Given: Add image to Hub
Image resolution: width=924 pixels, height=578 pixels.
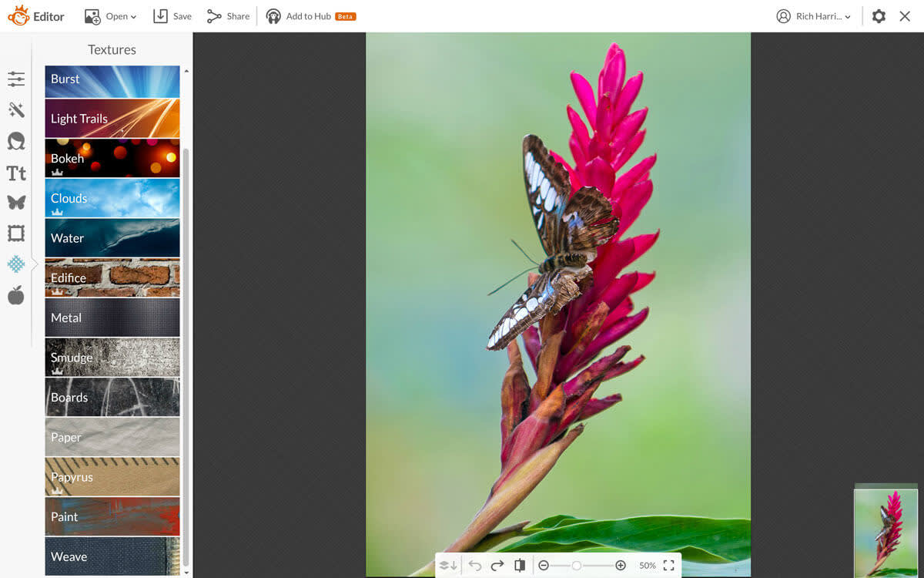Looking at the screenshot, I should (x=310, y=16).
